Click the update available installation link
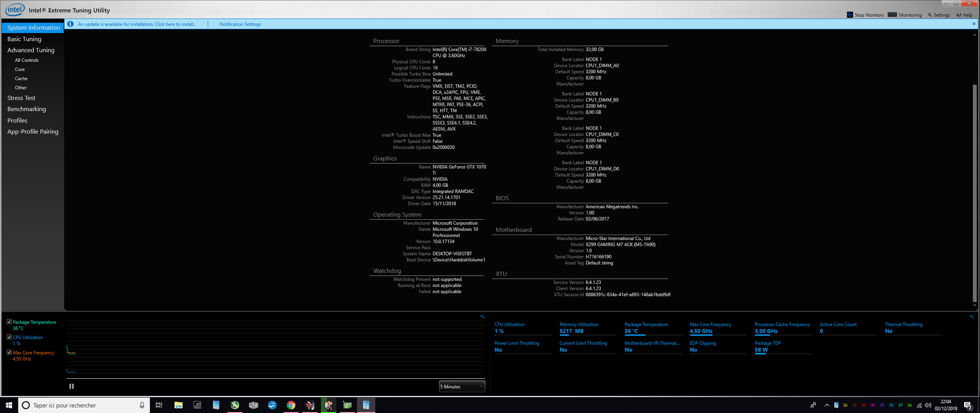980x413 pixels. (x=137, y=24)
